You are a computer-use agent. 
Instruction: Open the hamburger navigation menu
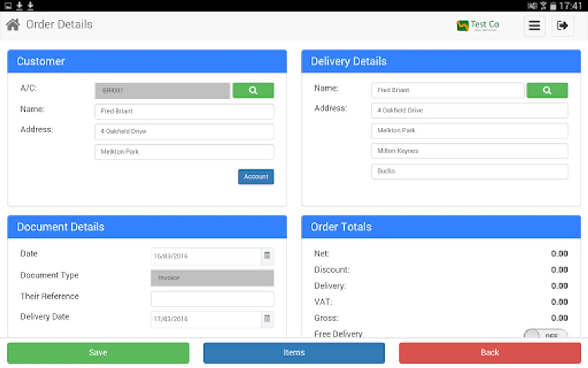pyautogui.click(x=535, y=26)
